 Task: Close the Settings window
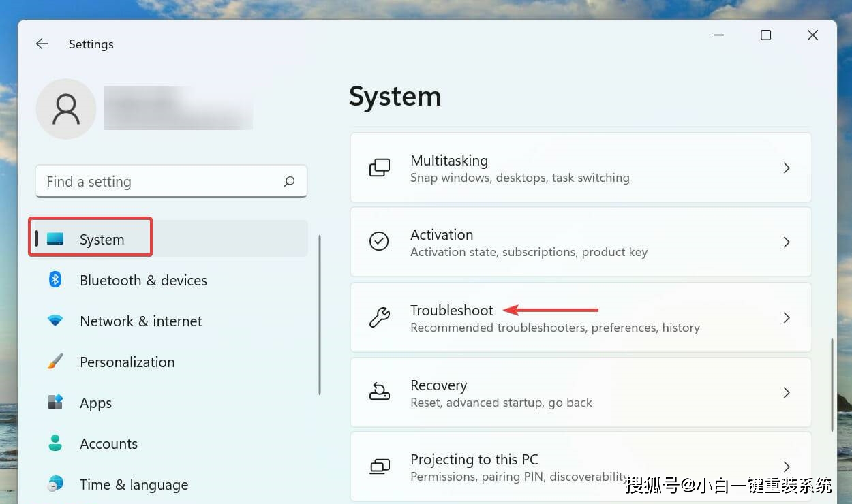tap(812, 35)
